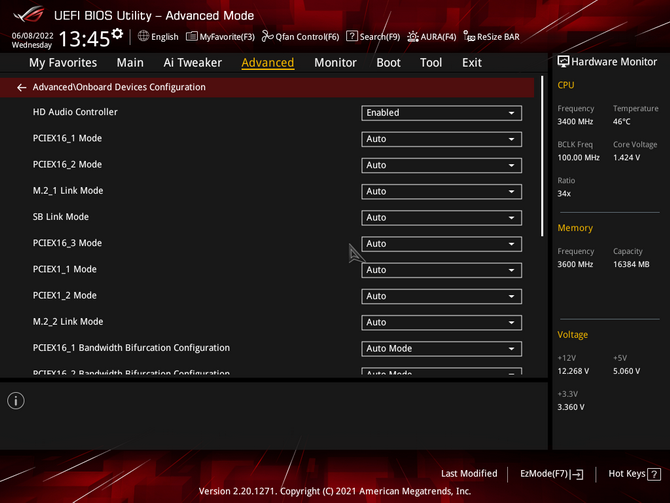Image resolution: width=670 pixels, height=503 pixels.
Task: Click the Last Modified button
Action: [x=469, y=474]
